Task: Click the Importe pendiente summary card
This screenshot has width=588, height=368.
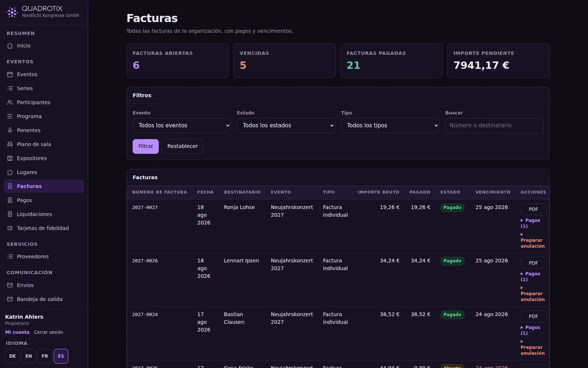Action: click(x=498, y=61)
